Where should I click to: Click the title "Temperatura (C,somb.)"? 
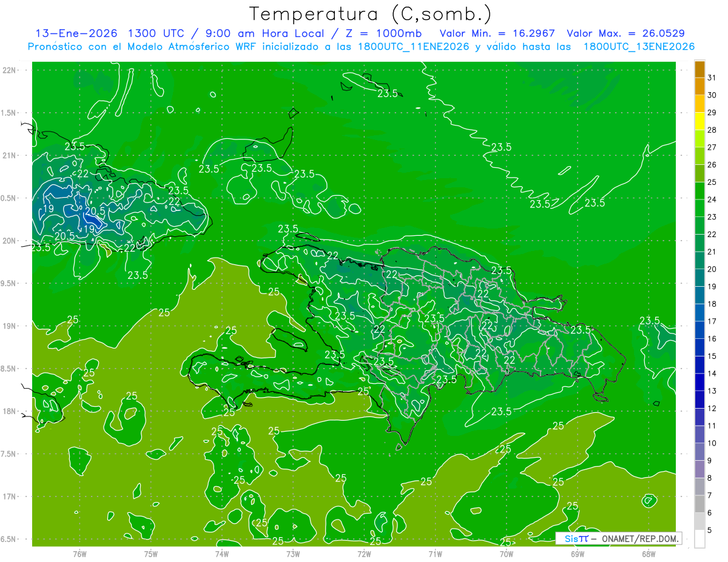(x=370, y=14)
